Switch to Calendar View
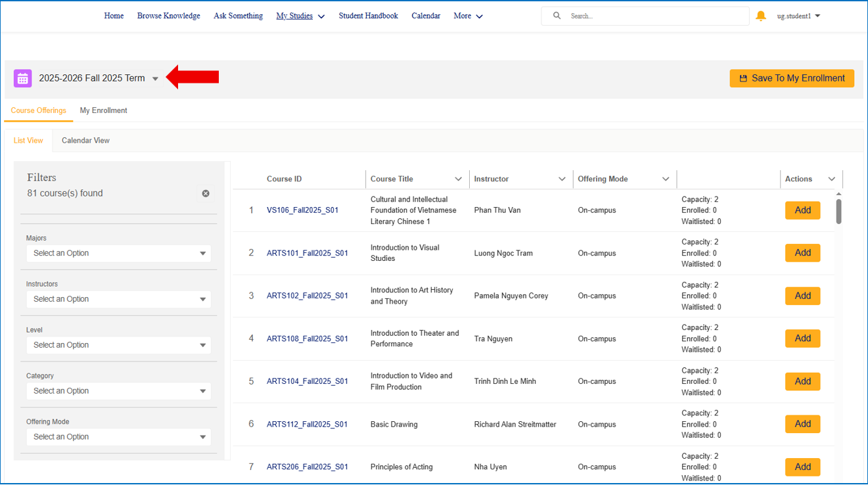 click(85, 140)
